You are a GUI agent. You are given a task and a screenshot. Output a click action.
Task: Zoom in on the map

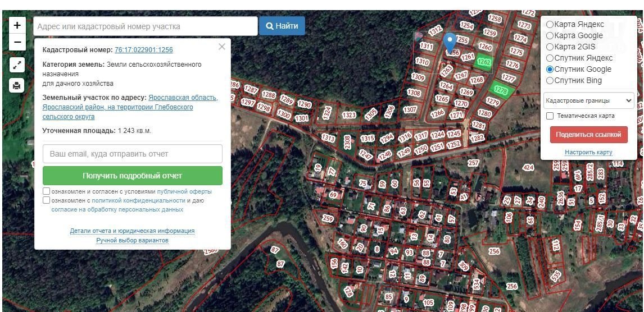click(x=17, y=25)
